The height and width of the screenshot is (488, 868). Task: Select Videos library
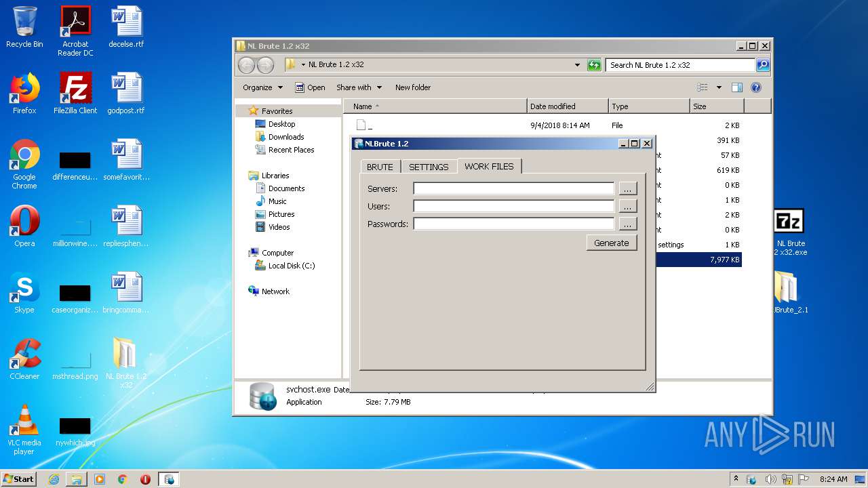coord(279,227)
